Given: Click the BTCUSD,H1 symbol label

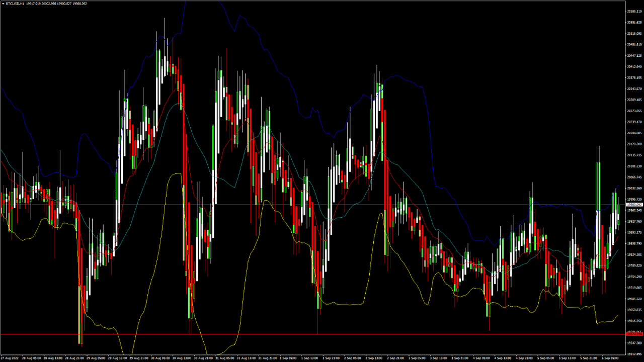Looking at the screenshot, I should (x=15, y=4).
